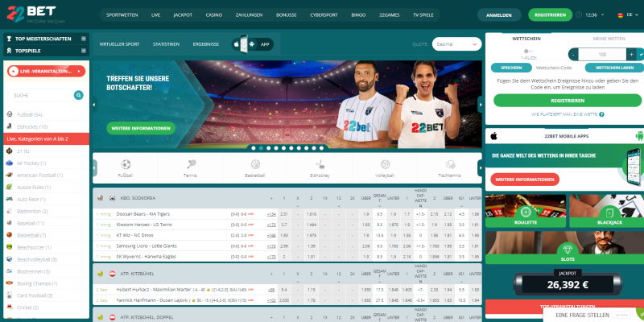Open Virtueller Sport link
This screenshot has width=644, height=322.
tap(119, 44)
